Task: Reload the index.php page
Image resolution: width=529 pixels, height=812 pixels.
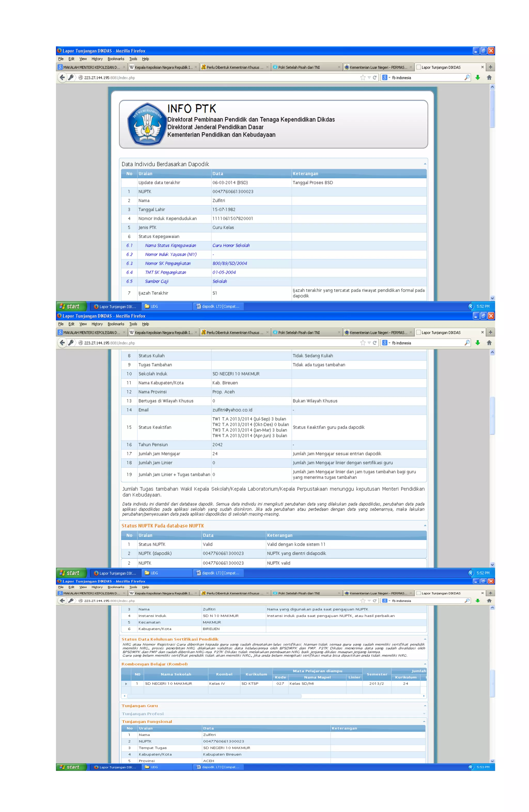Action: 375,78
